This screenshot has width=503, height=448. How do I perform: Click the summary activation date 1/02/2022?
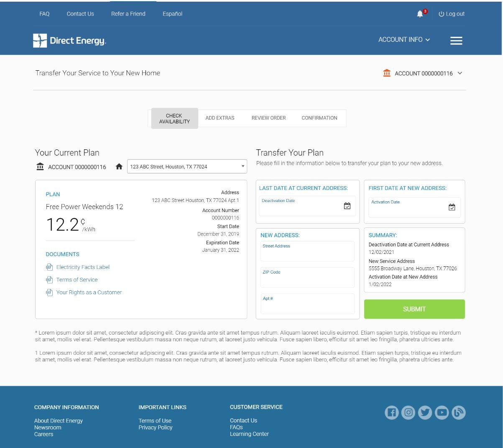click(380, 284)
